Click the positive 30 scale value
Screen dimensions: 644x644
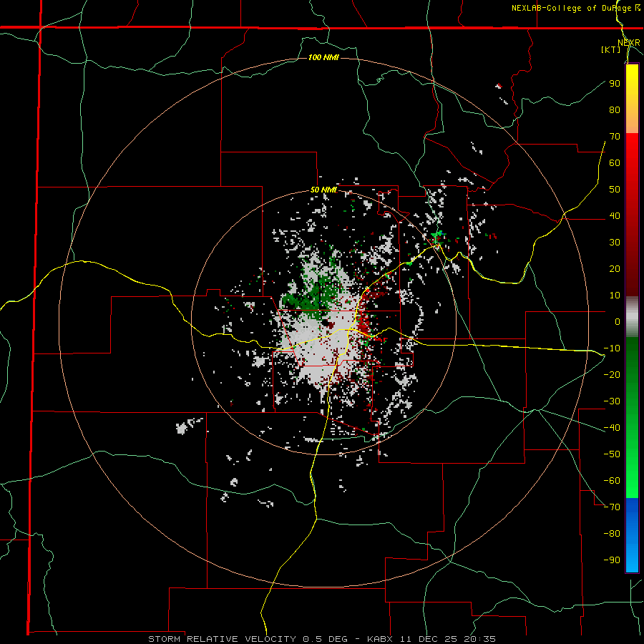click(x=615, y=243)
